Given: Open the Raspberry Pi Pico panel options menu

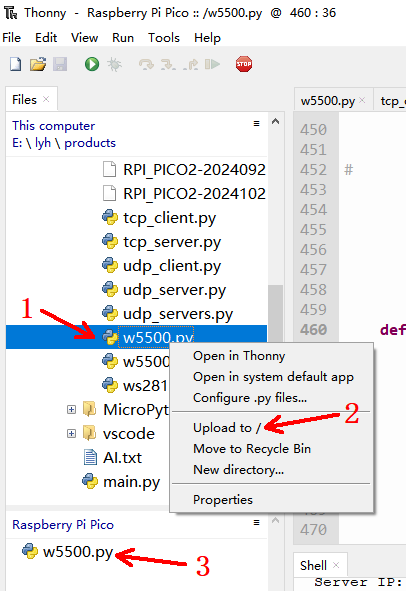Looking at the screenshot, I should [257, 522].
